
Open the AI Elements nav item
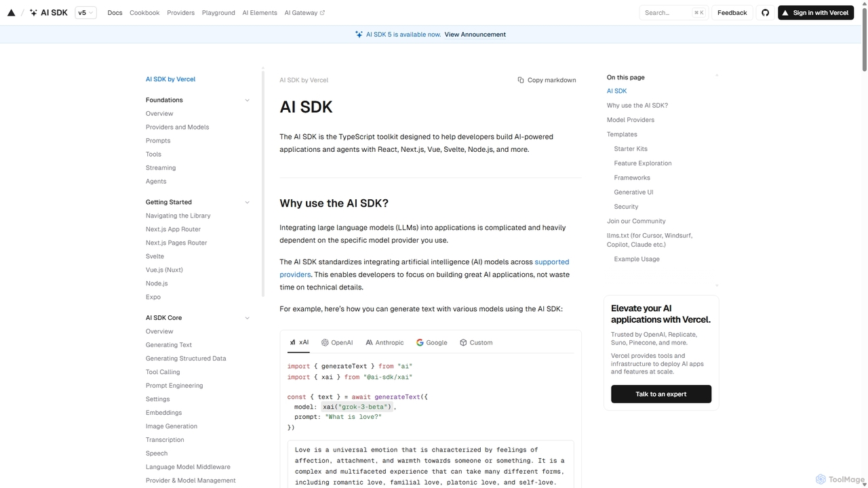pyautogui.click(x=260, y=13)
